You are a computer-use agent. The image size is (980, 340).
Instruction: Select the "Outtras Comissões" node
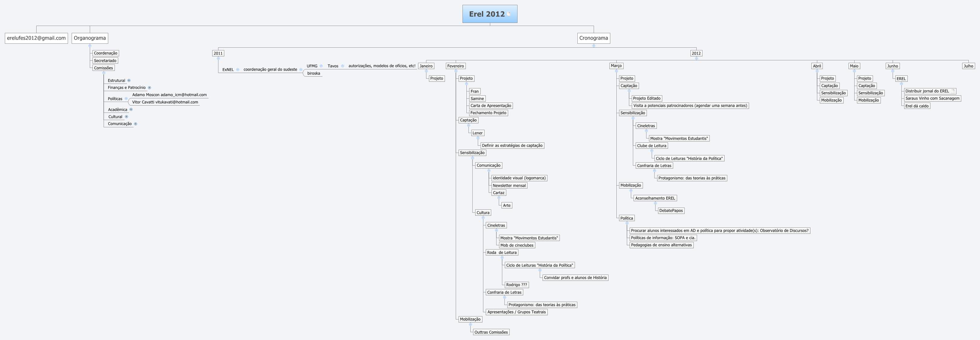491,332
